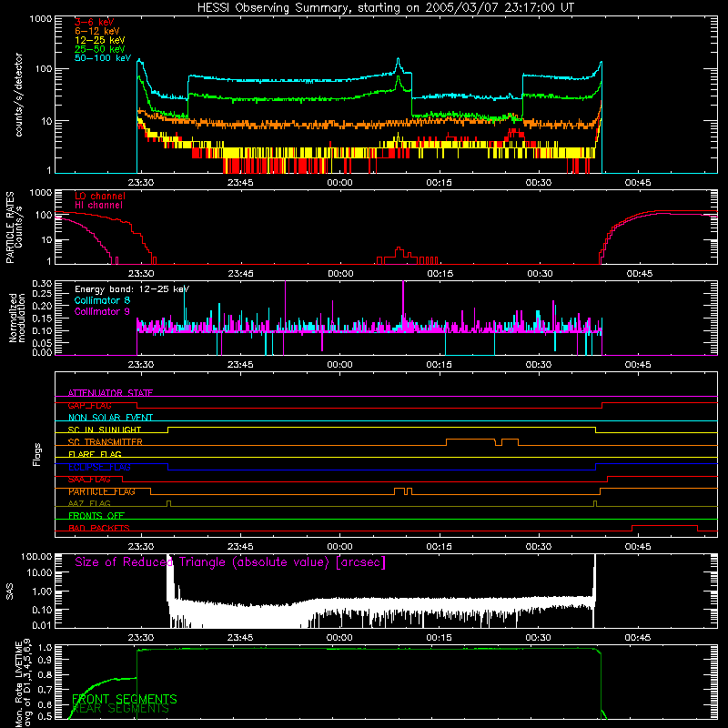
Task: Click the HI channel legend entry
Action: tap(98, 205)
